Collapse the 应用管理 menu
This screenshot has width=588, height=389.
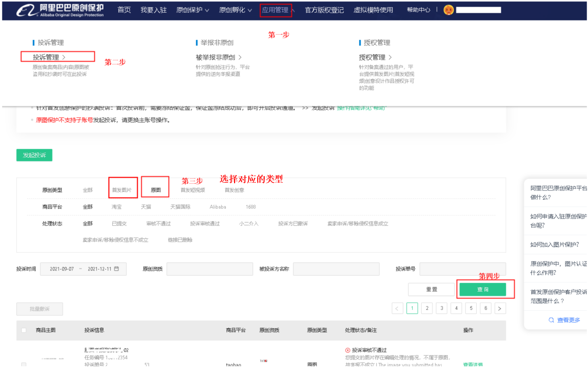278,10
